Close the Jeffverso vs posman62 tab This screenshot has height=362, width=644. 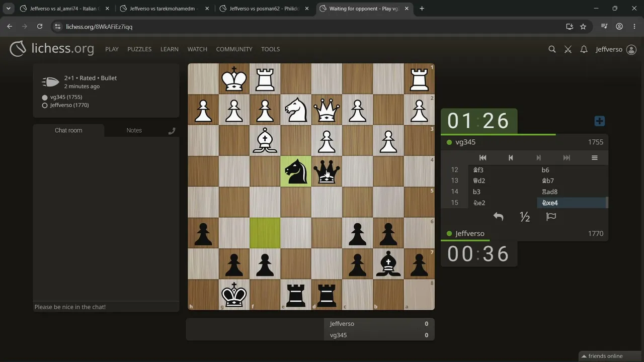[306, 9]
